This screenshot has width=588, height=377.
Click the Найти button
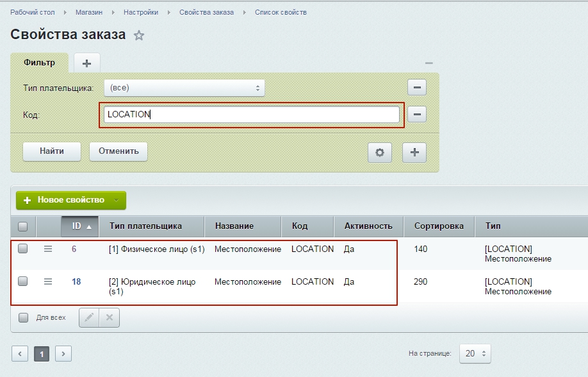coord(52,151)
